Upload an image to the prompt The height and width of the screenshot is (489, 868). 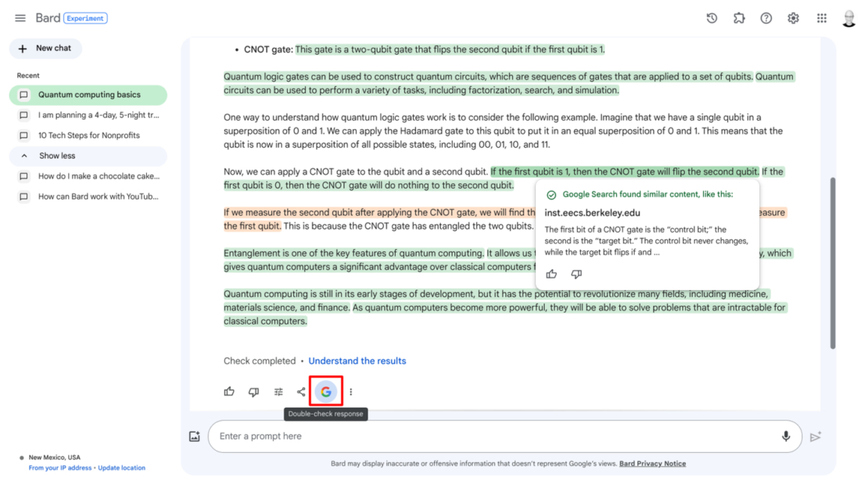click(x=194, y=436)
